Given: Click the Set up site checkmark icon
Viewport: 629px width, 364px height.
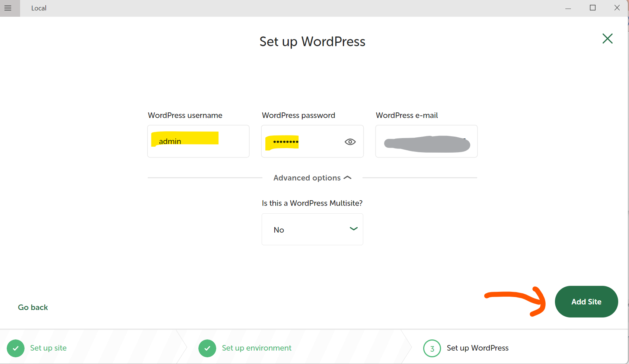Looking at the screenshot, I should [16, 348].
